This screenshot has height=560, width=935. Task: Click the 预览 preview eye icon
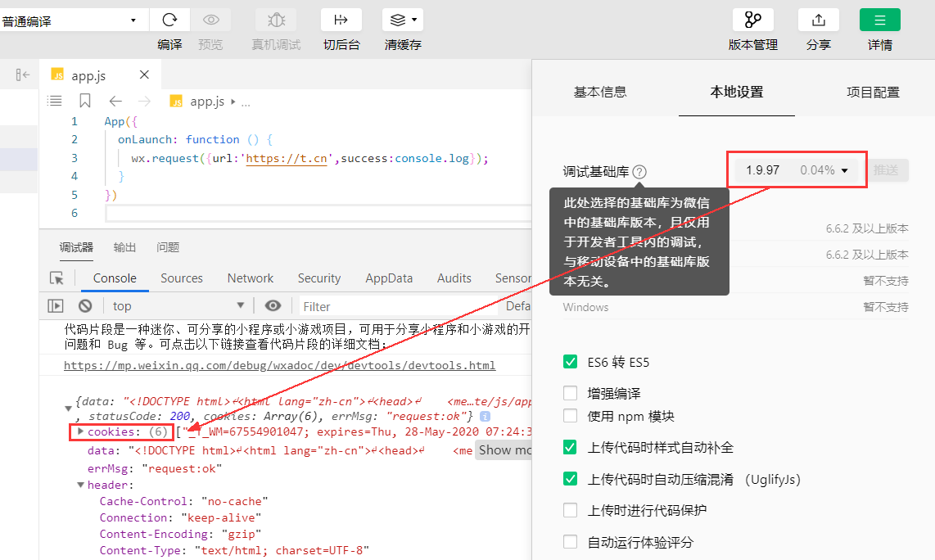click(210, 20)
